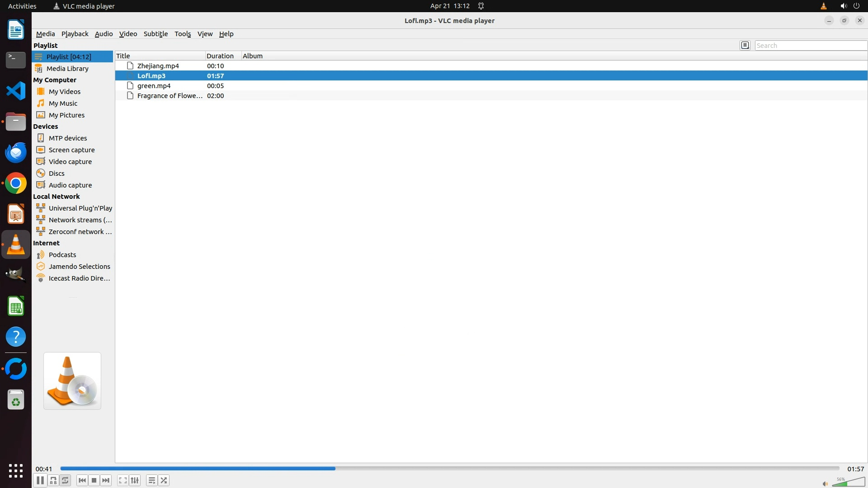The image size is (868, 488).
Task: Mute audio using the speaker icon
Action: pyautogui.click(x=825, y=484)
